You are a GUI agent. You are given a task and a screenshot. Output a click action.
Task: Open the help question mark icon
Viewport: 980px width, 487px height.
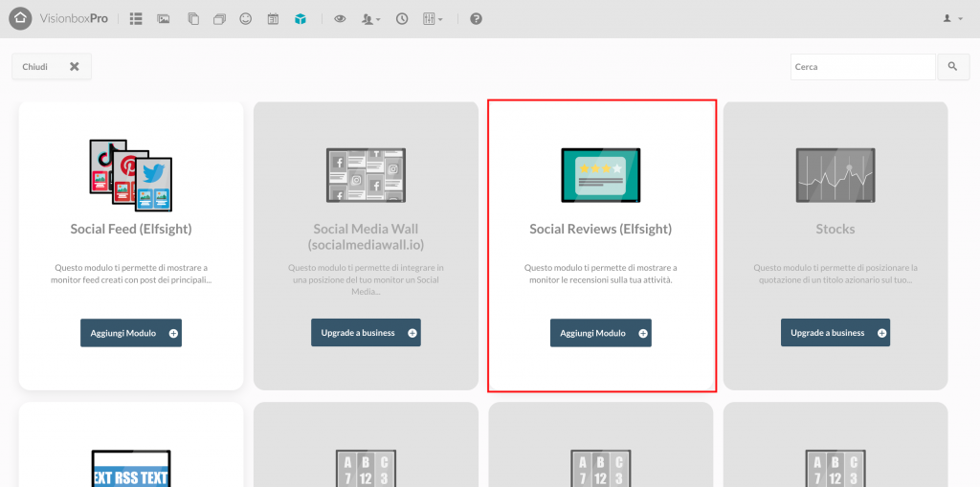point(477,19)
